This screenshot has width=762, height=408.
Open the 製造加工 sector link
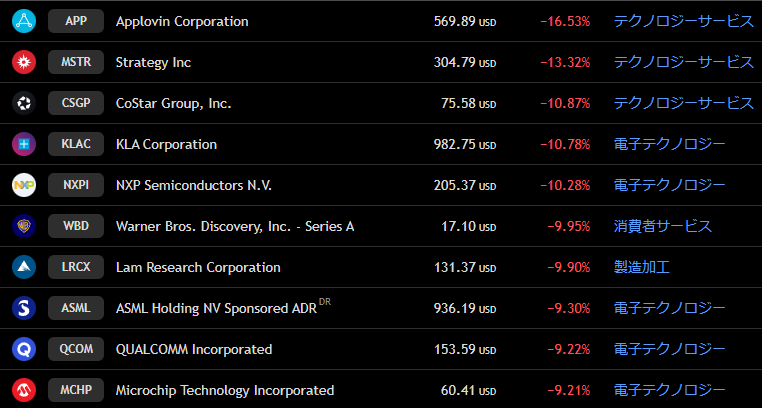click(641, 267)
